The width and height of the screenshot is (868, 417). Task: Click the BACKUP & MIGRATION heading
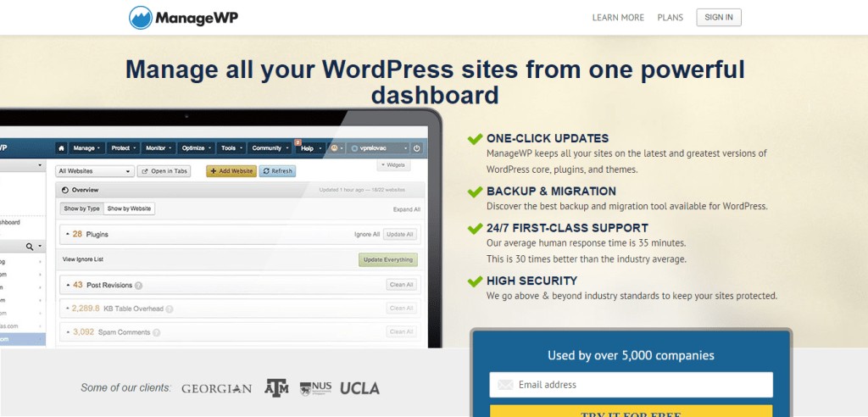pyautogui.click(x=551, y=192)
